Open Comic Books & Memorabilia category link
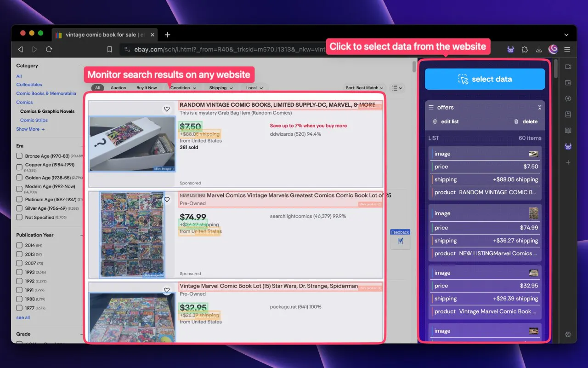This screenshot has height=368, width=588. click(x=46, y=93)
